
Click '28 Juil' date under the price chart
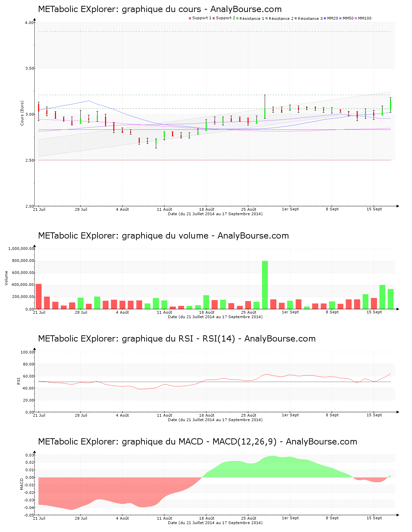pyautogui.click(x=81, y=209)
